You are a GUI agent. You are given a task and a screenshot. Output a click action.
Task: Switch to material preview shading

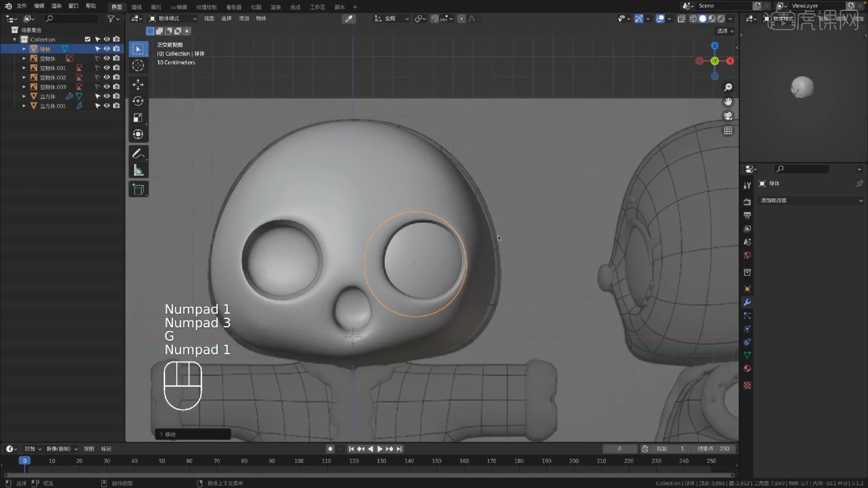coord(712,19)
